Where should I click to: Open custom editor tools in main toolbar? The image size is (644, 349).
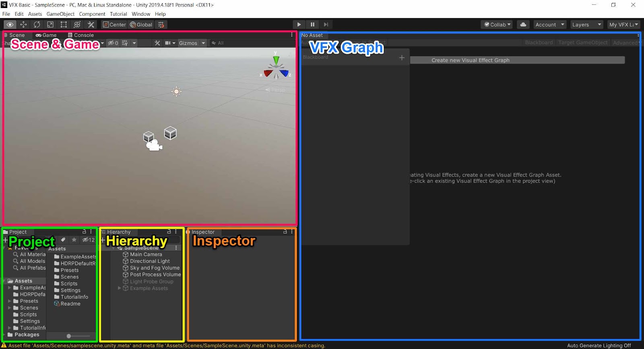click(91, 25)
